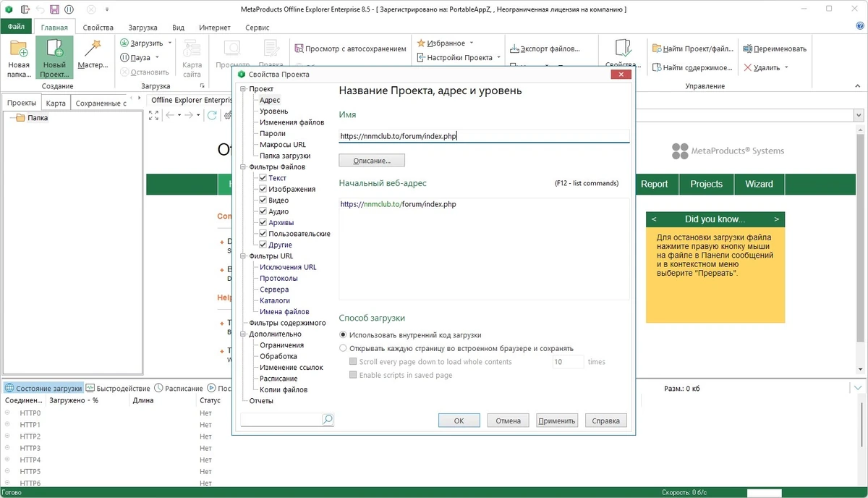The image size is (868, 498).
Task: Click the Имя project name field
Action: 484,135
